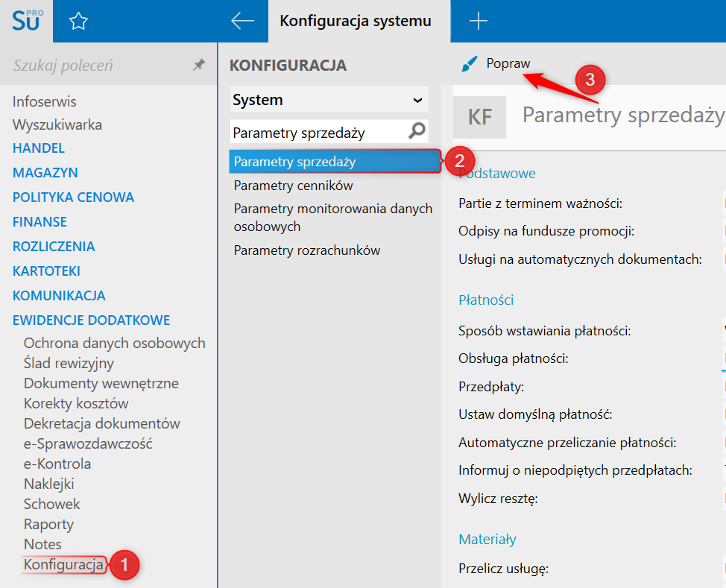Click the Popraw brush icon

click(470, 65)
